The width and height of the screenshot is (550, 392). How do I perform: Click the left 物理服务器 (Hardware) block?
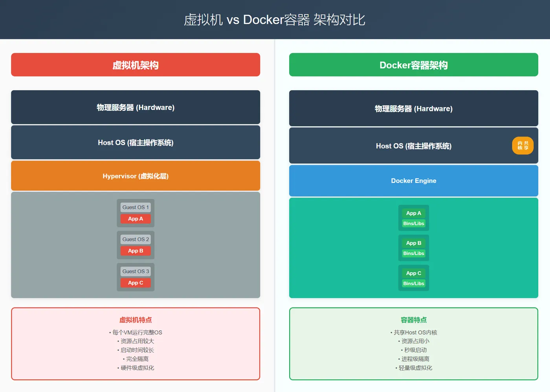[136, 107]
